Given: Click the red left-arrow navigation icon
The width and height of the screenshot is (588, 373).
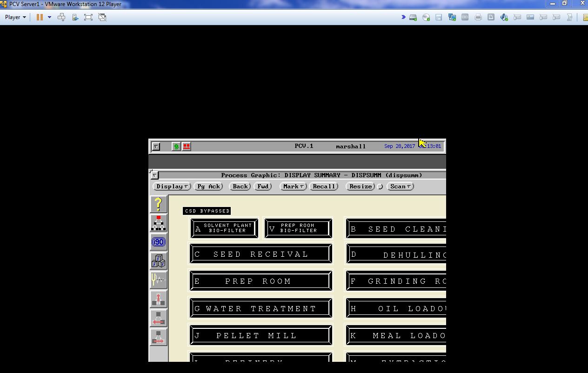Looking at the screenshot, I should pos(158,318).
